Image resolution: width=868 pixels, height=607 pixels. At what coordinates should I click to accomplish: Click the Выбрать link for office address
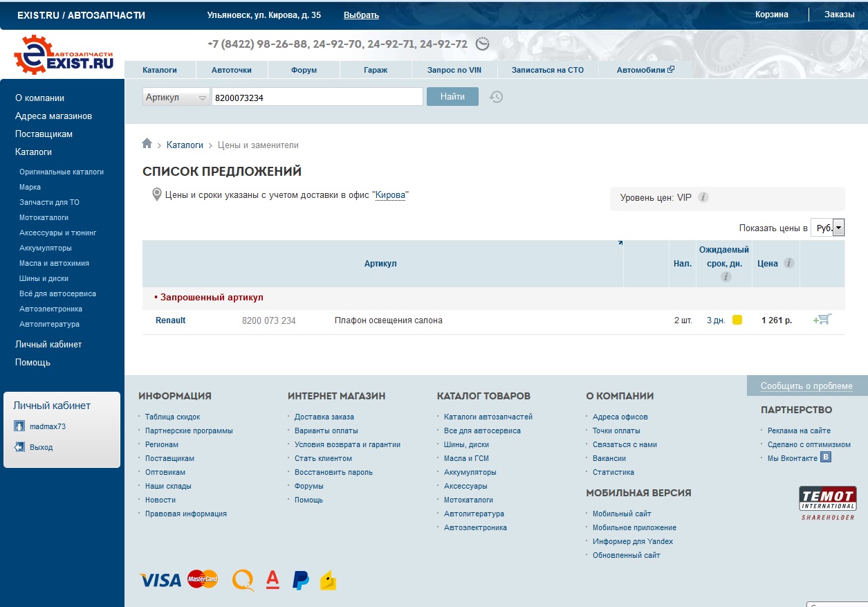tap(361, 15)
